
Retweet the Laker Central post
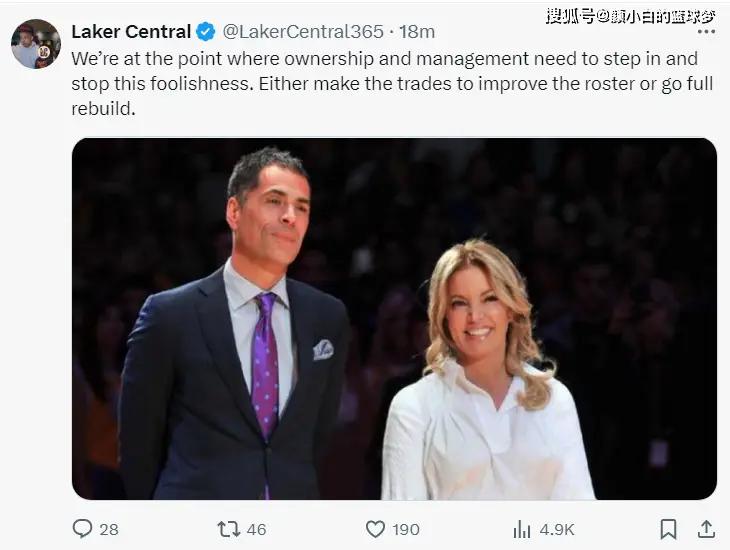click(229, 528)
